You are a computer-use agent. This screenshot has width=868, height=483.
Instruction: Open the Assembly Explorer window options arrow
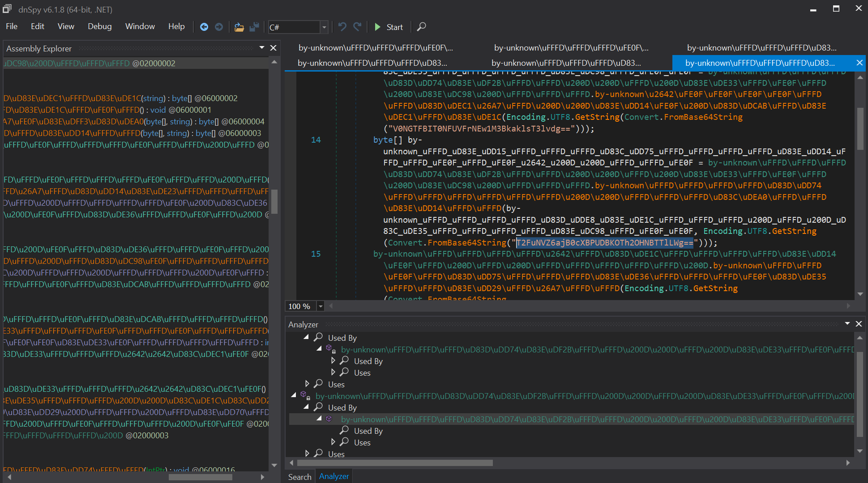pyautogui.click(x=262, y=47)
